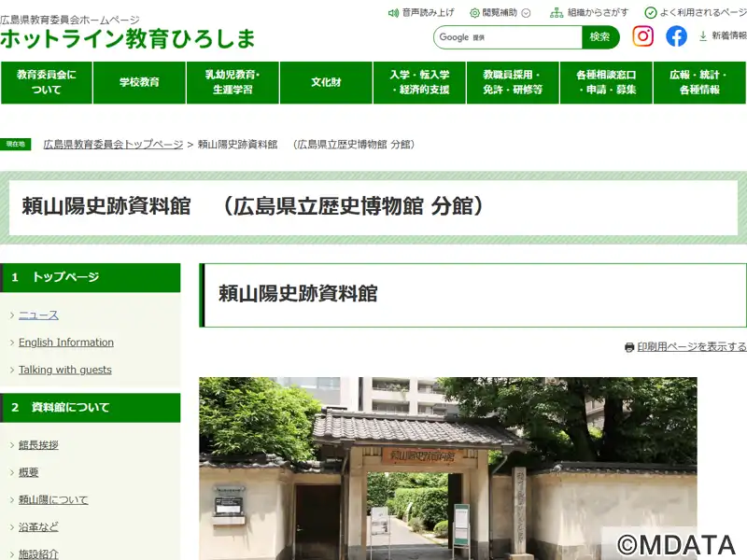
Task: Click the 音声読み上げ speaker icon
Action: click(x=393, y=13)
